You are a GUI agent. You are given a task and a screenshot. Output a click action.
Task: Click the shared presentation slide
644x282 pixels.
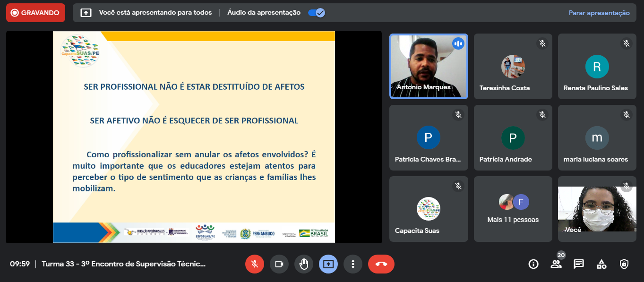[194, 137]
